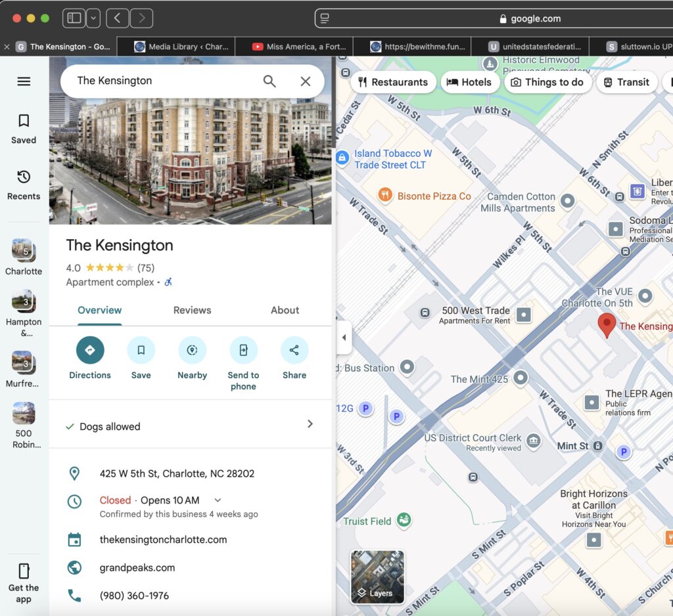Select 500 West Trade apartments marker

coord(523,315)
